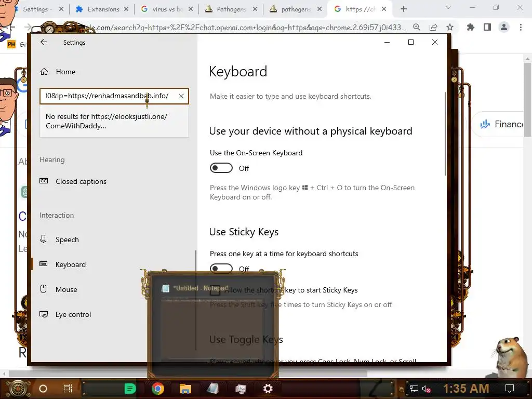Screen dimensions: 532x399
Task: Open the taskbar clock showing 1:35 AM
Action: coord(466,389)
